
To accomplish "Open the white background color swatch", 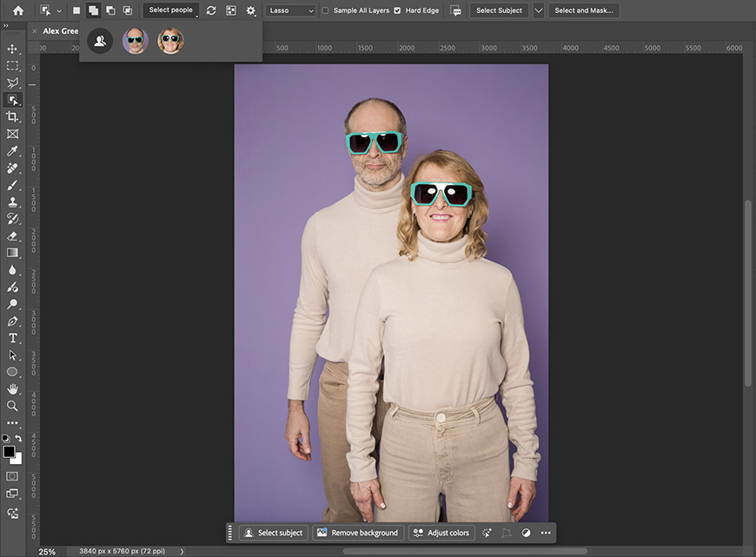I will [x=18, y=460].
